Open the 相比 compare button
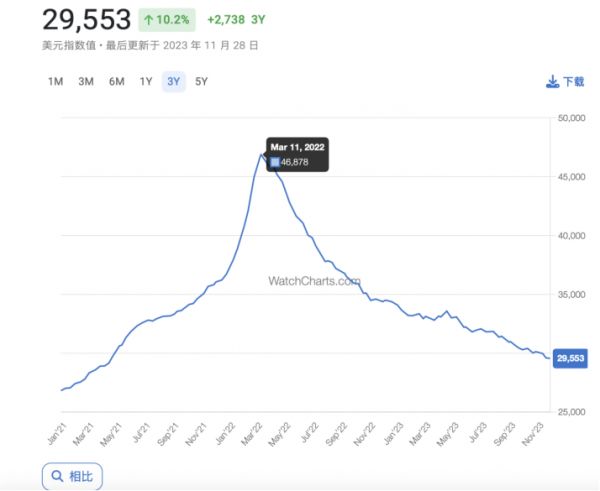Image resolution: width=600 pixels, height=491 pixels. point(72,477)
